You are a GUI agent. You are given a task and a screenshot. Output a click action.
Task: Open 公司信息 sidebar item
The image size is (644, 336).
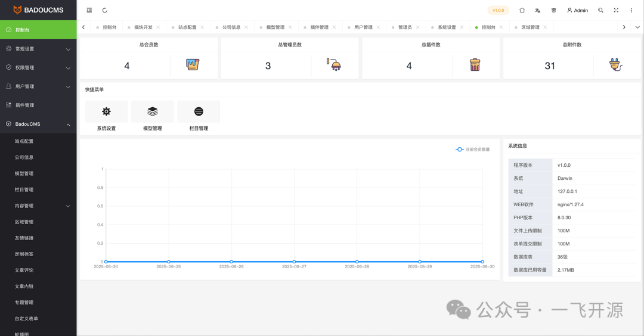click(38, 157)
